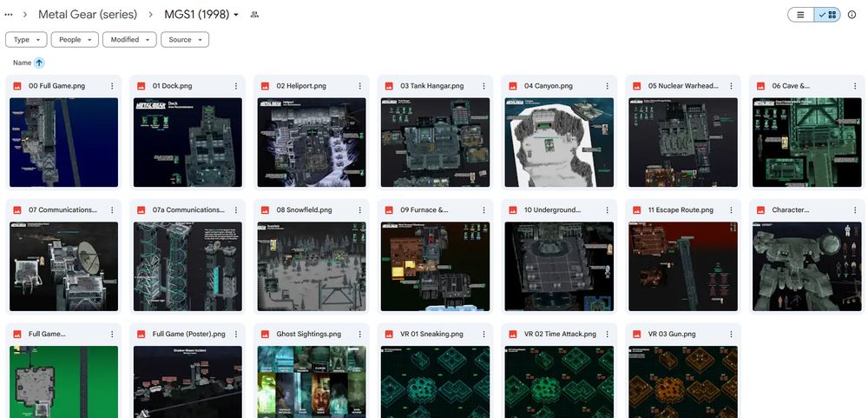Open more options for 08 Snowfield.png
868x418 pixels.
point(360,210)
